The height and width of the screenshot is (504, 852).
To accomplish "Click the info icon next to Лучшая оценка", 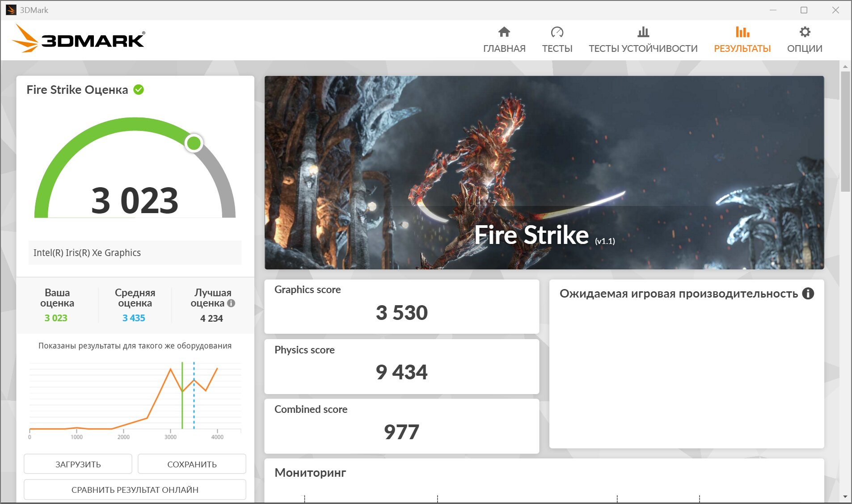I will click(231, 303).
